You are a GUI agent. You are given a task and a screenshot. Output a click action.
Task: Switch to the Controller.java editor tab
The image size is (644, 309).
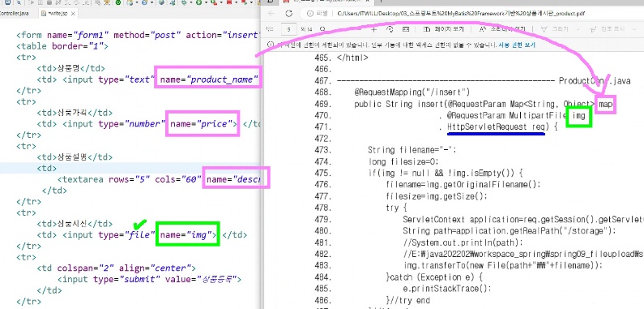click(x=14, y=14)
